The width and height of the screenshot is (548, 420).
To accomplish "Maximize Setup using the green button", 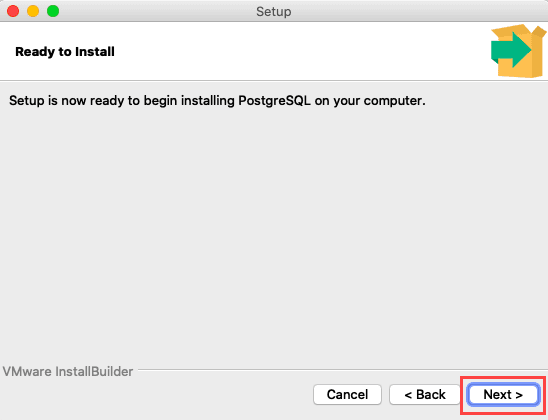I will coord(53,11).
